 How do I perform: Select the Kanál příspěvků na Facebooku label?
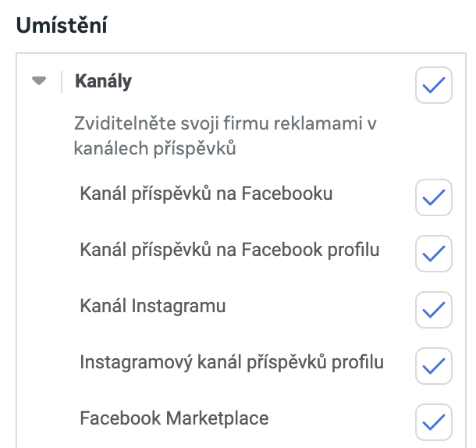coord(206,194)
